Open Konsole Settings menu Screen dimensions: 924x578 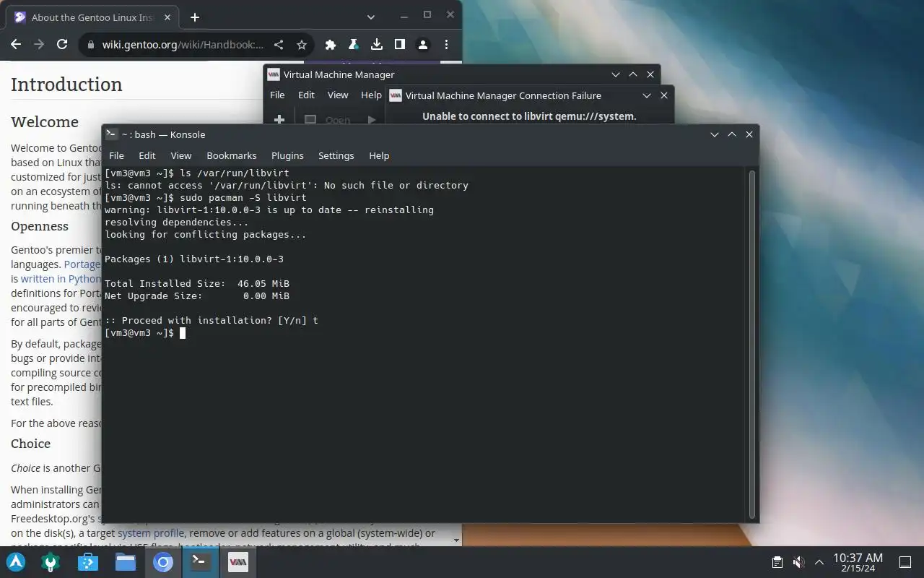[336, 155]
